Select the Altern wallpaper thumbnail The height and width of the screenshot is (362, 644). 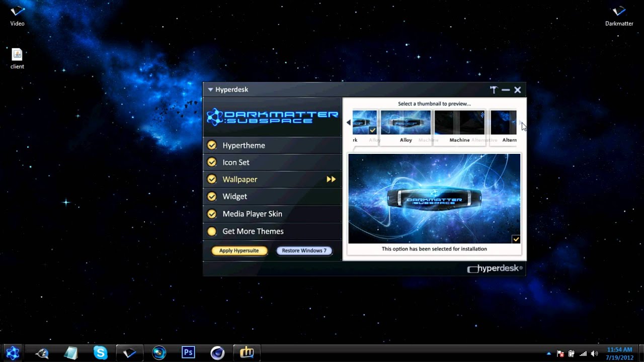[504, 123]
